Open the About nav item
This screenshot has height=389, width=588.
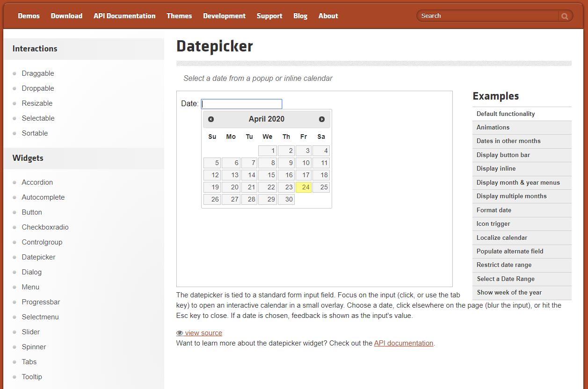coord(328,16)
